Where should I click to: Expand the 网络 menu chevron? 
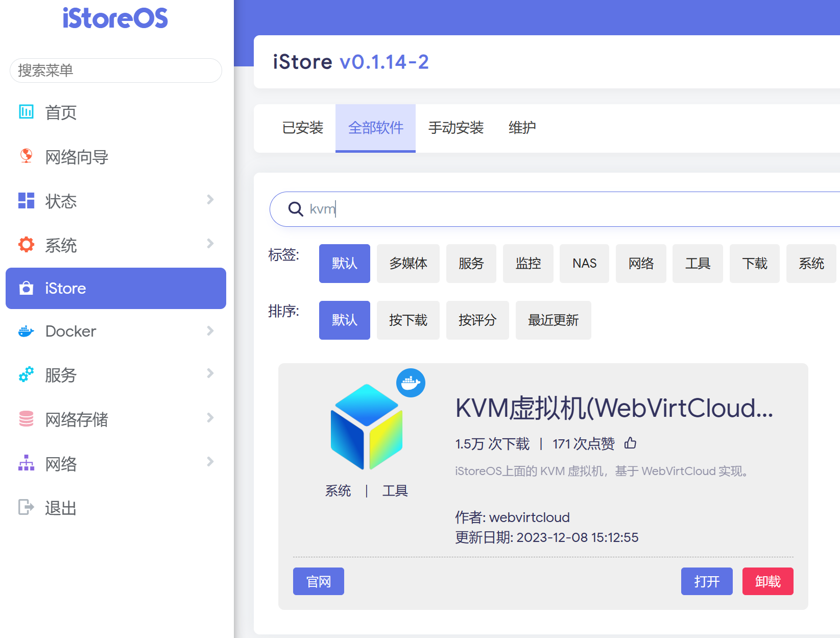pyautogui.click(x=210, y=462)
